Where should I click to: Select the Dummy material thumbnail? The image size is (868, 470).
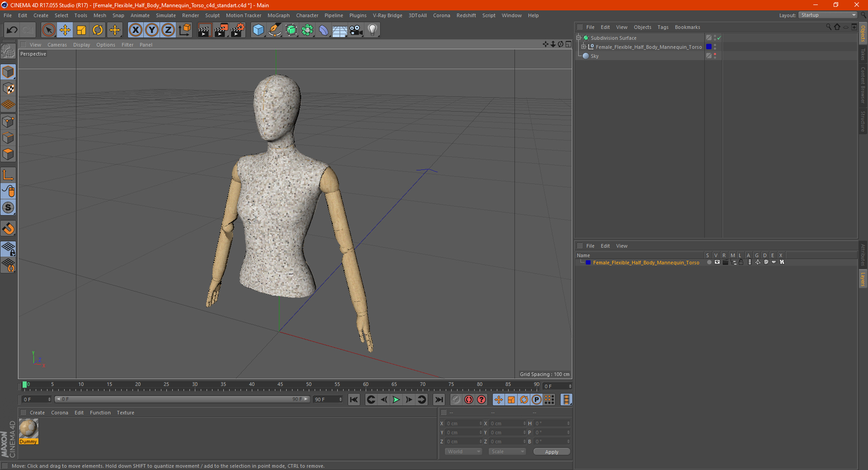pos(28,428)
